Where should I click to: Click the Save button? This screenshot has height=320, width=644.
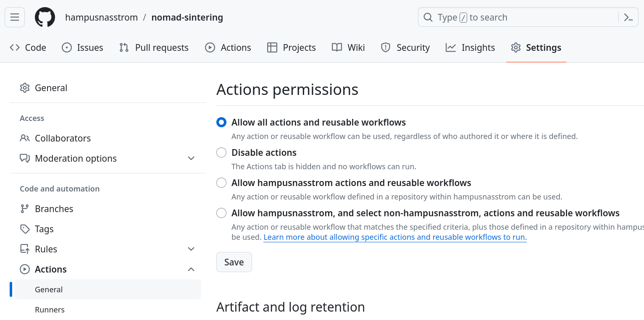click(234, 262)
